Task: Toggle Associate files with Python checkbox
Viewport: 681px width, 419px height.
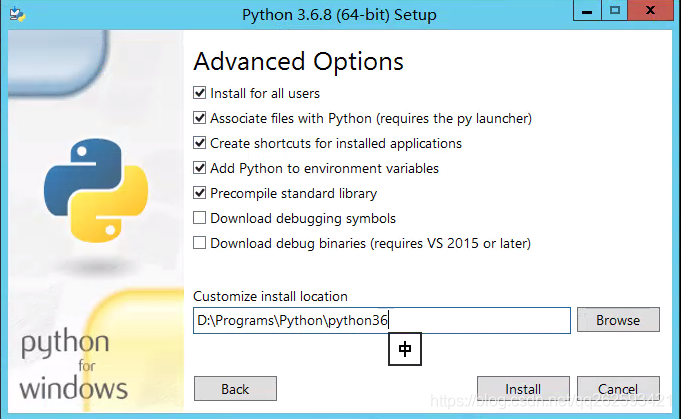Action: click(x=199, y=118)
